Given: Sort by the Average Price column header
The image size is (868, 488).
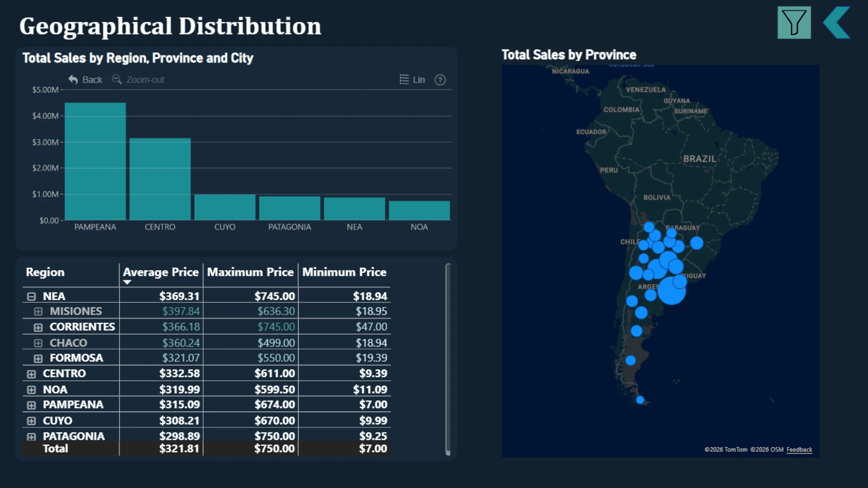Looking at the screenshot, I should (x=160, y=272).
